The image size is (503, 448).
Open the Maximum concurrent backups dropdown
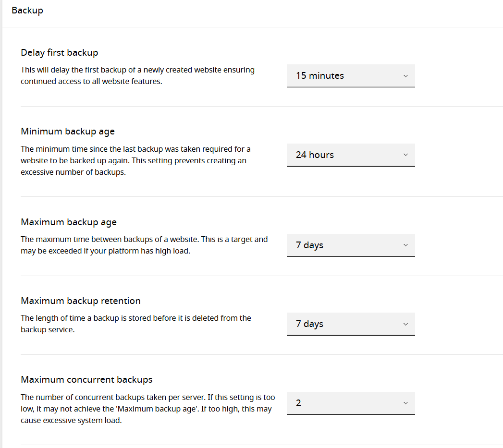click(x=350, y=403)
